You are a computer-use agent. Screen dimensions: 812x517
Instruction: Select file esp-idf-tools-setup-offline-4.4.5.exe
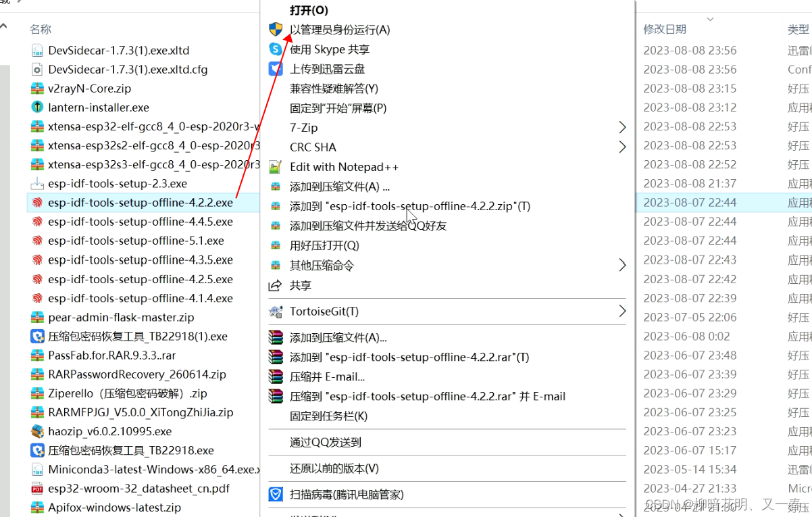pos(141,222)
